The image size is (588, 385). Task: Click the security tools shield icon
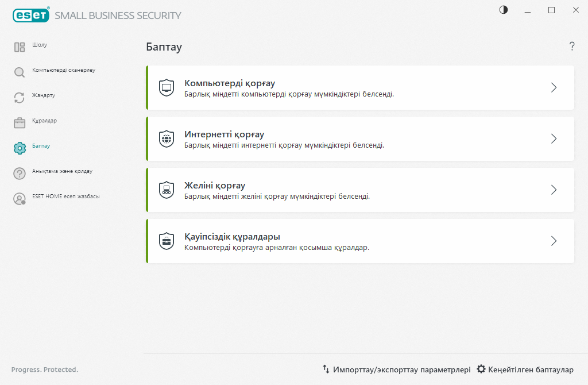coord(166,241)
